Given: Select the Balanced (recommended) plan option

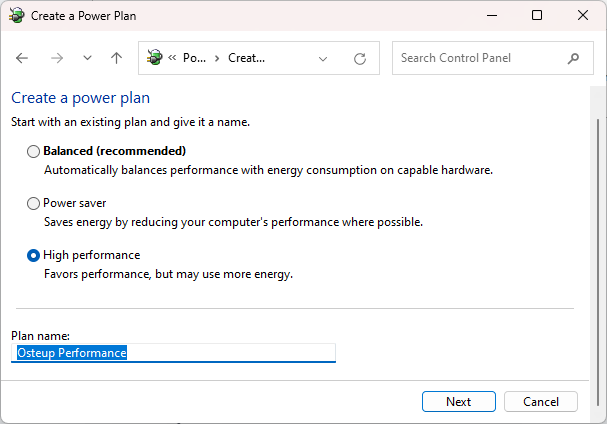Looking at the screenshot, I should (34, 151).
